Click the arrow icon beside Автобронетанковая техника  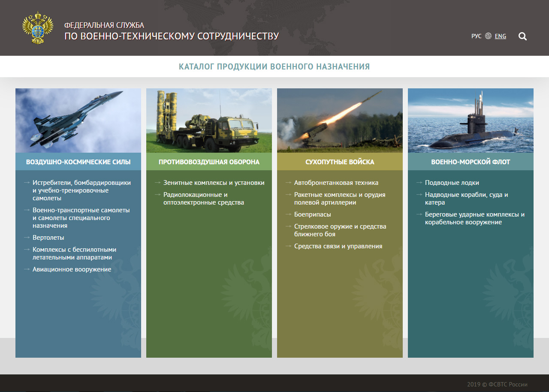pyautogui.click(x=289, y=183)
